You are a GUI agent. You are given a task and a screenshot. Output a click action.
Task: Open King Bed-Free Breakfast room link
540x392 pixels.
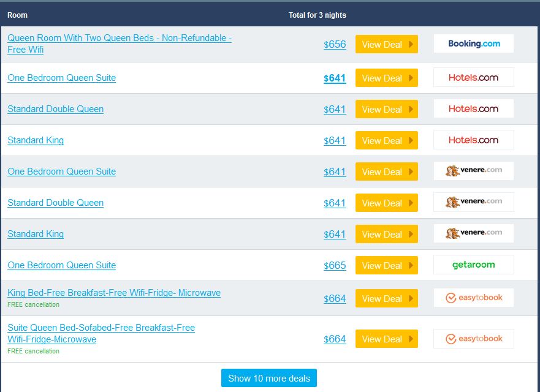click(x=114, y=293)
